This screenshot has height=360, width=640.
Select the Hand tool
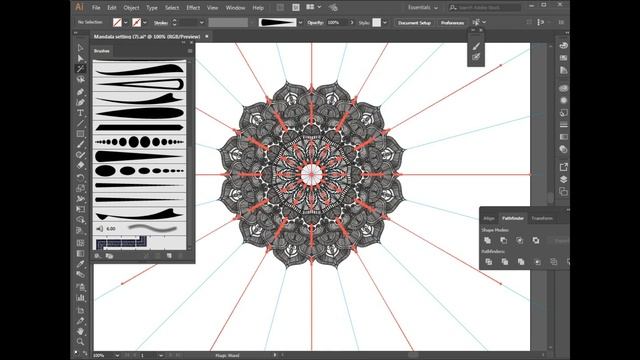pos(80,331)
